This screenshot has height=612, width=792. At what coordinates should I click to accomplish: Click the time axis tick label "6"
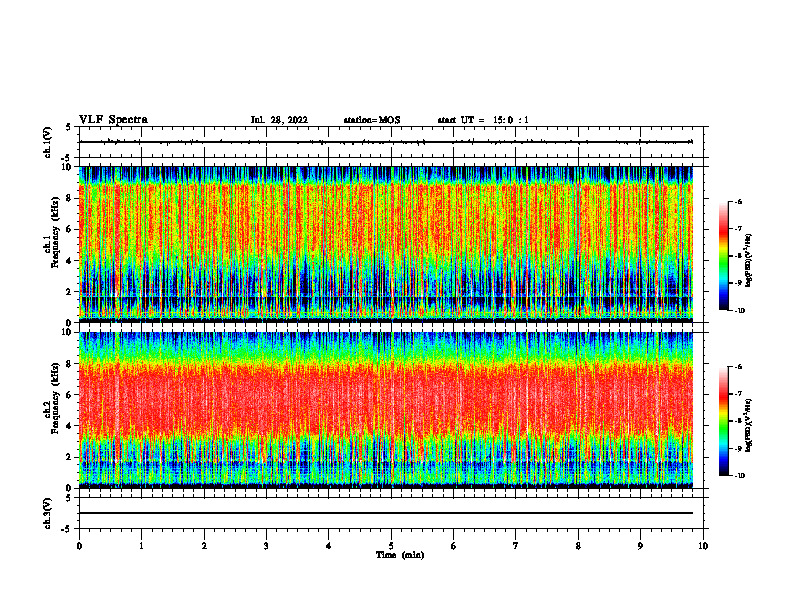[x=454, y=546]
